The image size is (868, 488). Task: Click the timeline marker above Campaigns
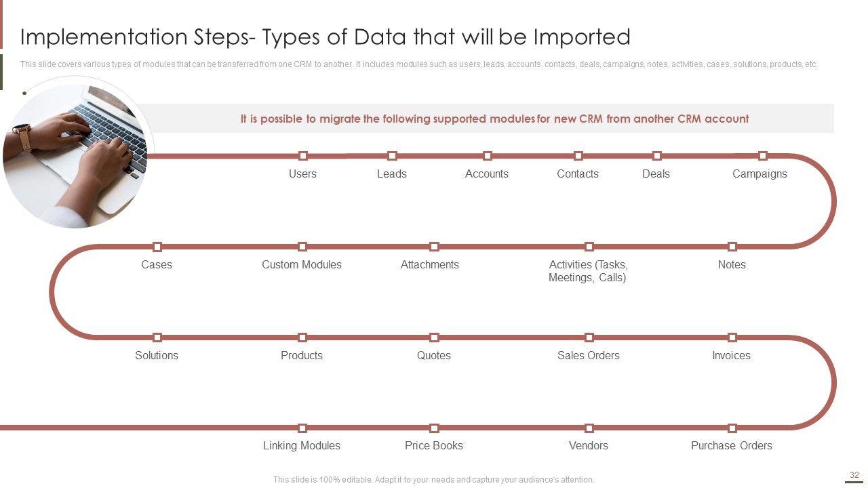pos(762,156)
